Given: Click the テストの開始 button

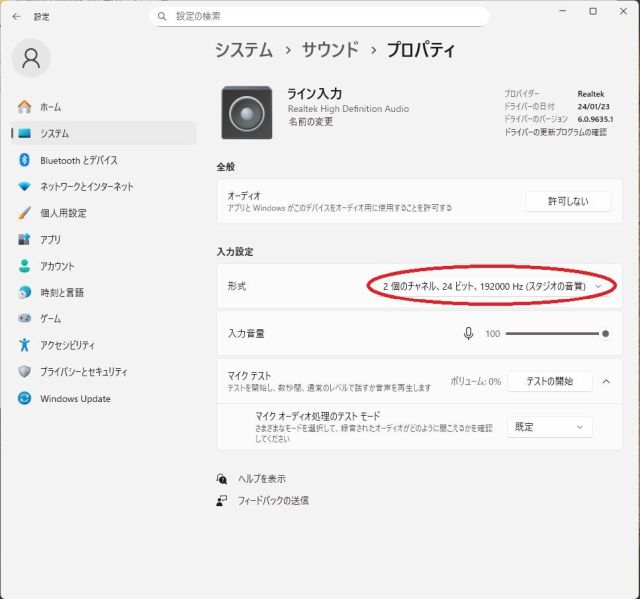Looking at the screenshot, I should click(549, 381).
